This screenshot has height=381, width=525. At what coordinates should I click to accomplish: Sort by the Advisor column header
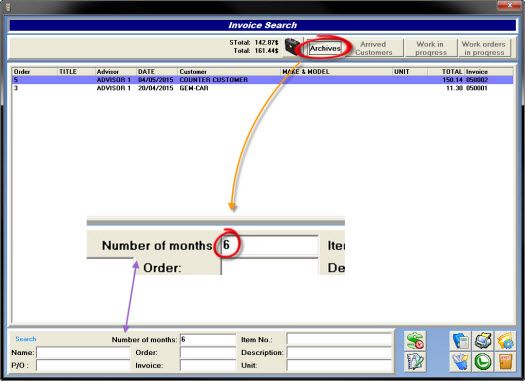tap(116, 72)
